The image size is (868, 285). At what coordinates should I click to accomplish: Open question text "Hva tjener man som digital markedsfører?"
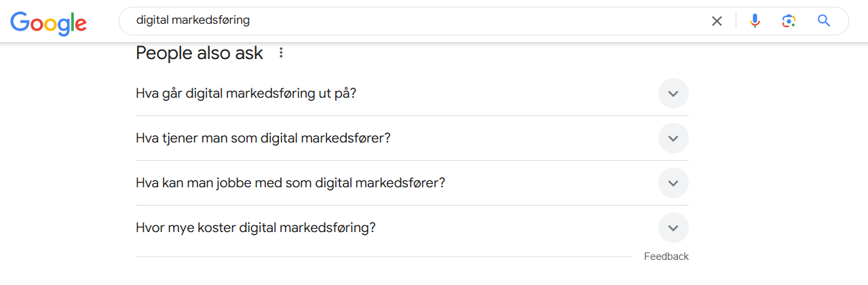[263, 138]
